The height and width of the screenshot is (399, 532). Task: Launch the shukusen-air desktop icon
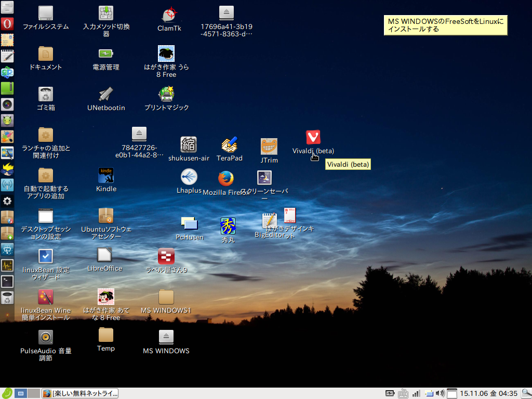[x=189, y=145]
